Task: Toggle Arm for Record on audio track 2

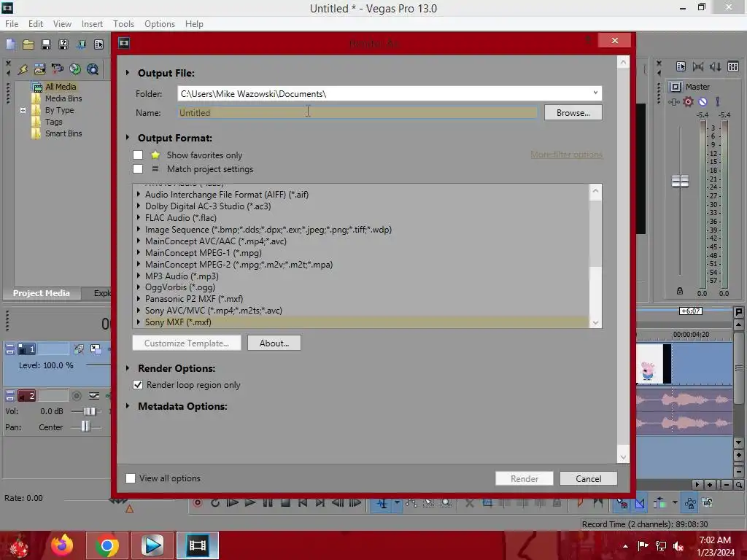Action: tap(76, 396)
